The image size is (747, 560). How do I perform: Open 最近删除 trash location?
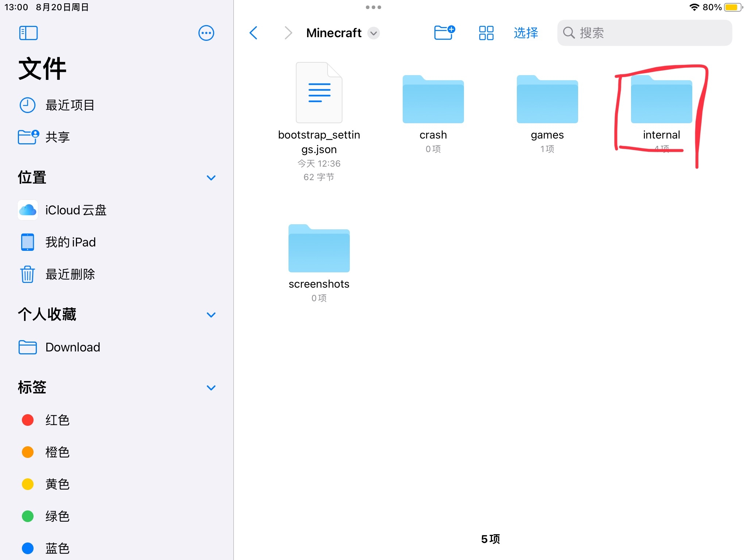click(117, 274)
